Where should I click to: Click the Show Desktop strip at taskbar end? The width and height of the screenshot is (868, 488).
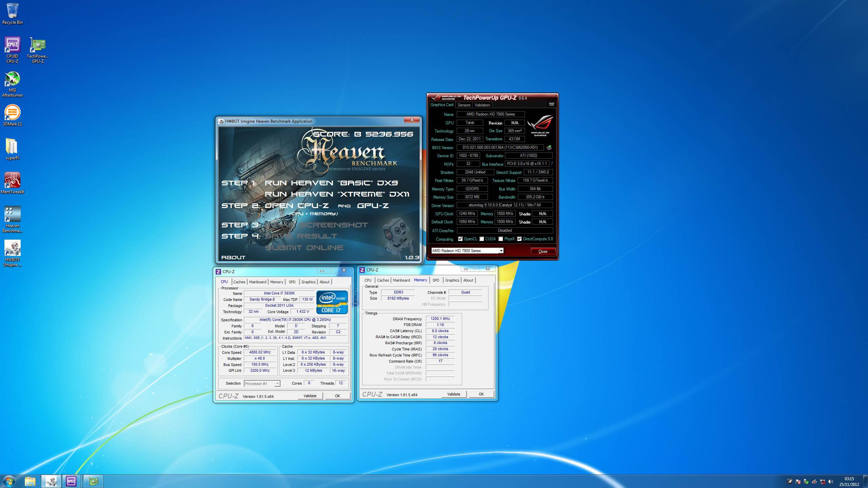click(x=865, y=481)
